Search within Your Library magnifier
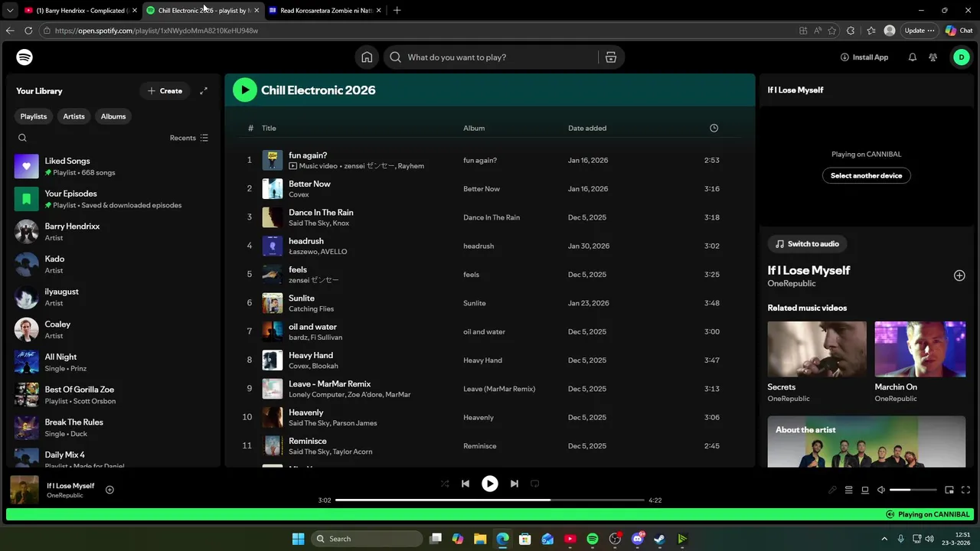Viewport: 980px width, 551px height. tap(22, 138)
